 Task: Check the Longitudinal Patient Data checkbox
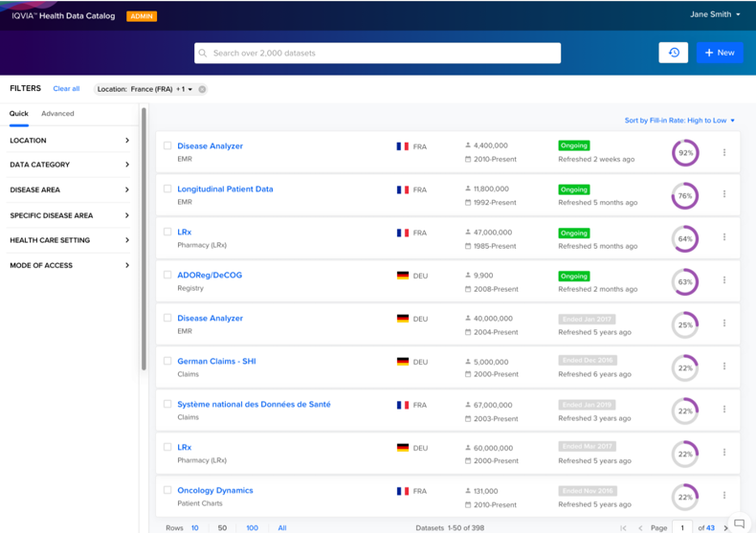tap(167, 189)
